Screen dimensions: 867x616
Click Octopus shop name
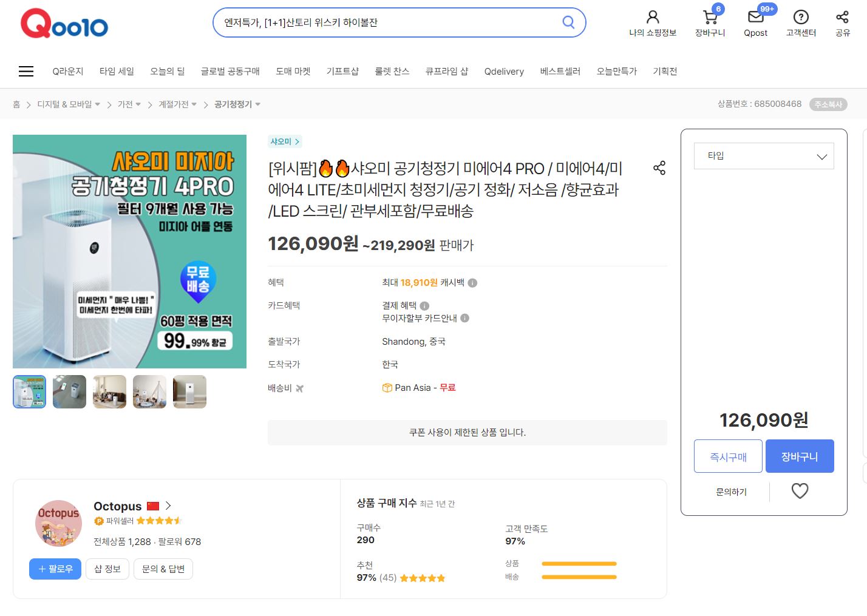tap(117, 506)
